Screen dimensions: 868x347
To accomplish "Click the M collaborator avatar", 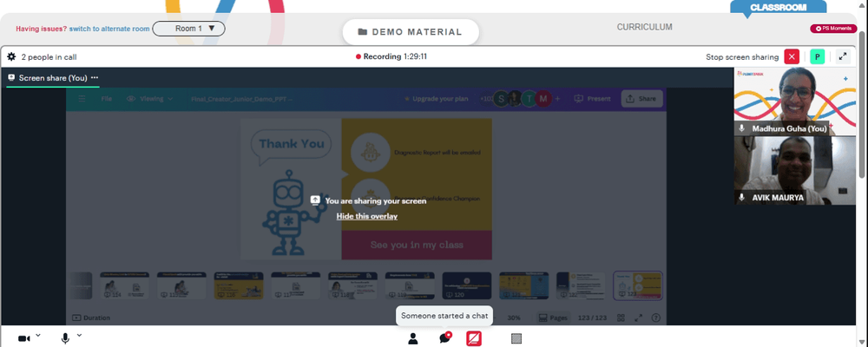I will (x=543, y=99).
